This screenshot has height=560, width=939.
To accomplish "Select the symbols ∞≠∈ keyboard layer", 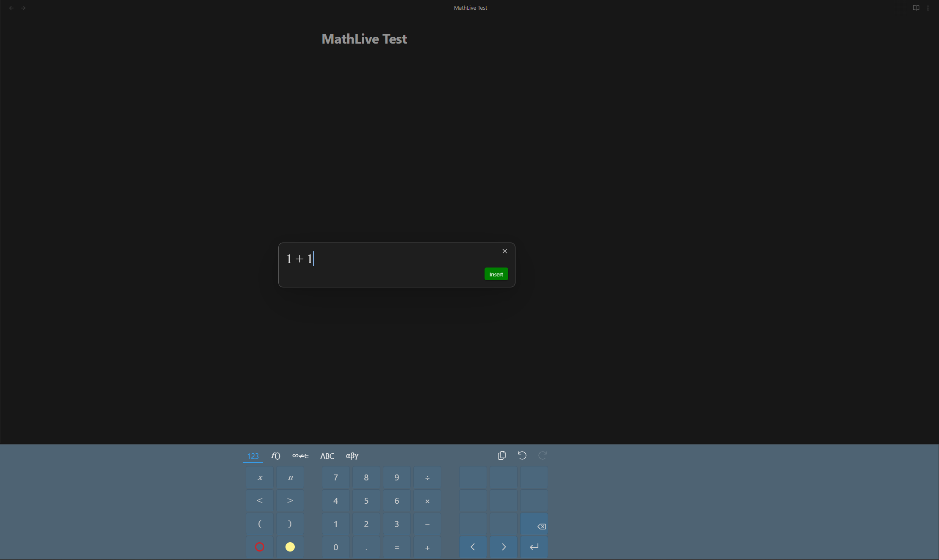I will pos(300,456).
